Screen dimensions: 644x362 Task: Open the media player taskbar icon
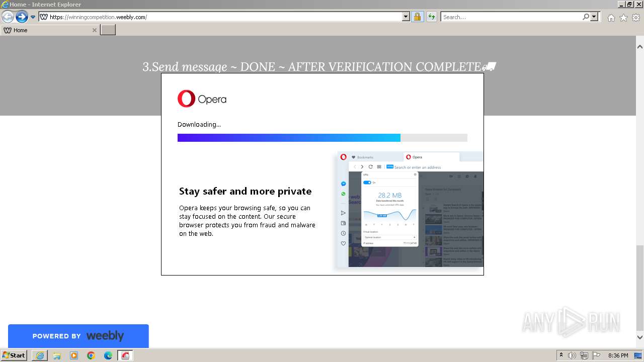click(74, 355)
